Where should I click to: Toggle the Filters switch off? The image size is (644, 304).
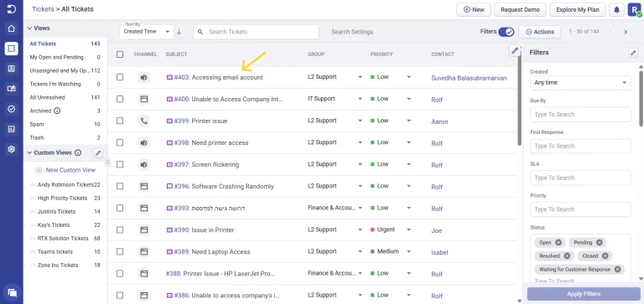pos(506,32)
